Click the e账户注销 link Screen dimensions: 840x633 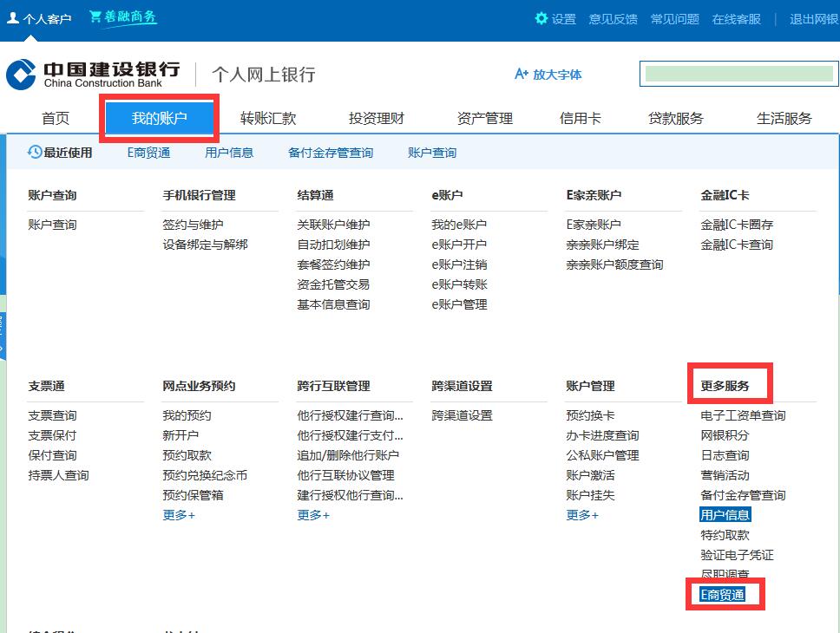pos(459,264)
